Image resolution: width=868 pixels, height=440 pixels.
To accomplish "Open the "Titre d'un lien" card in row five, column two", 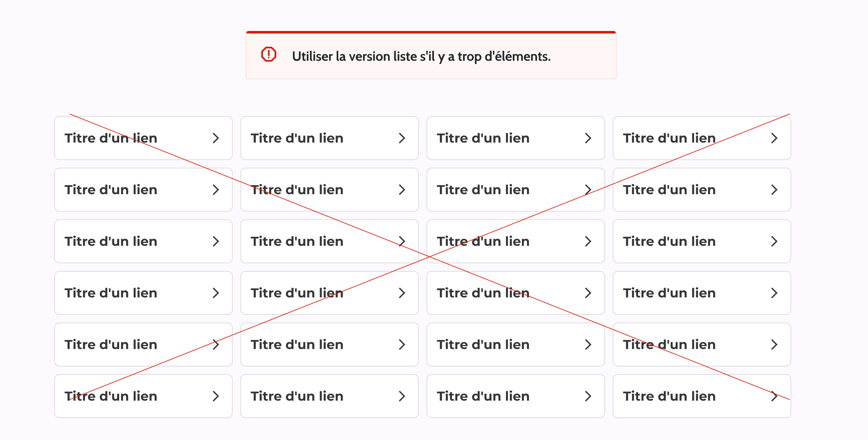I will pos(297,345).
